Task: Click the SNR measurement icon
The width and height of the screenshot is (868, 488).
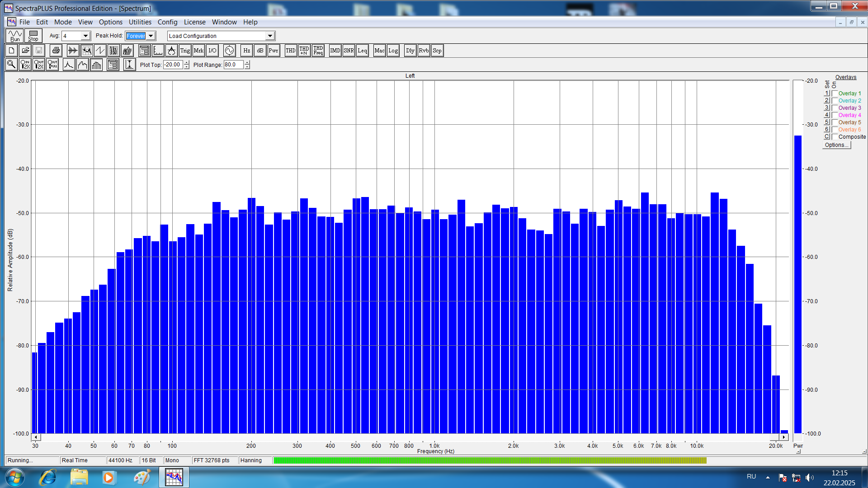Action: tap(349, 51)
